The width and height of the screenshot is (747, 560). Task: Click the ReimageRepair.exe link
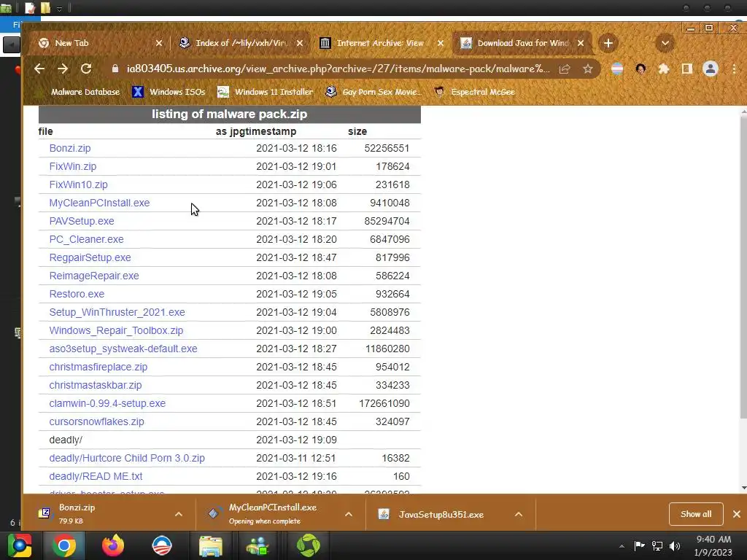tap(94, 276)
